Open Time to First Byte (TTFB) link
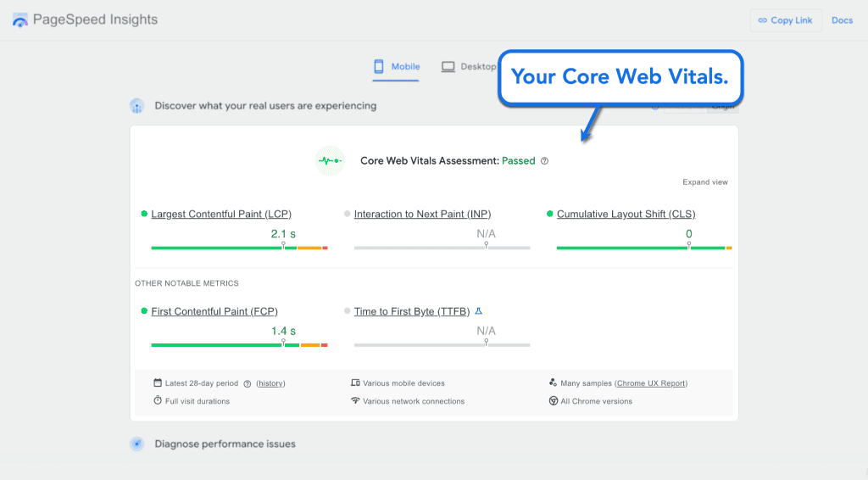 click(x=412, y=311)
